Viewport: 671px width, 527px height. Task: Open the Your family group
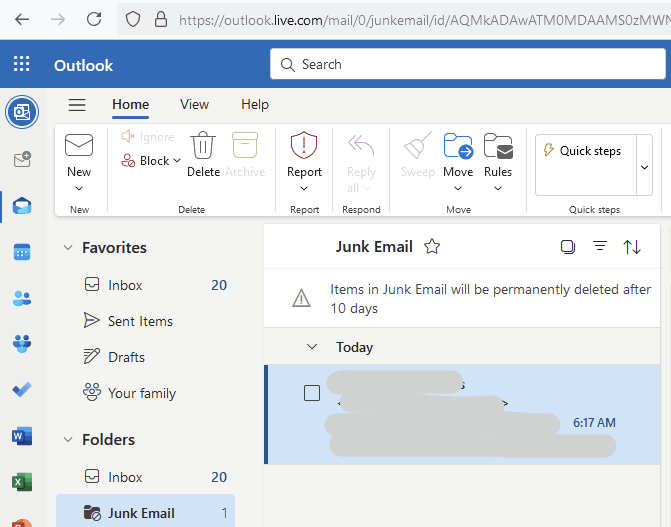point(145,393)
